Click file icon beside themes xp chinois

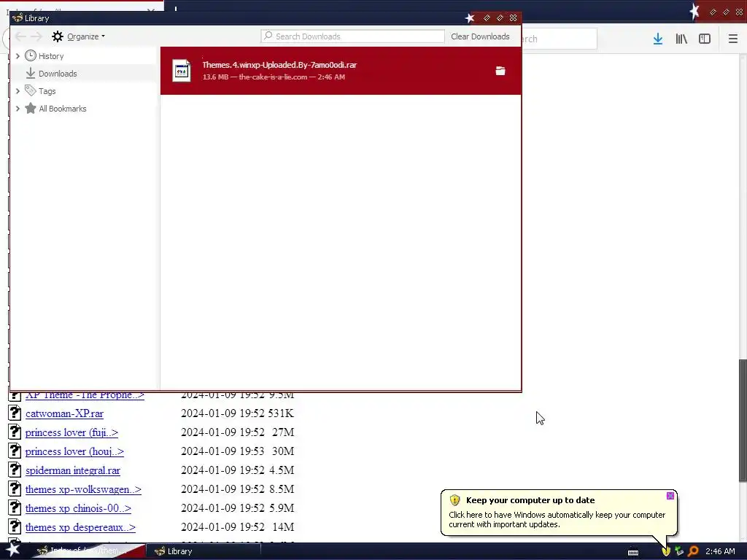[x=15, y=508]
